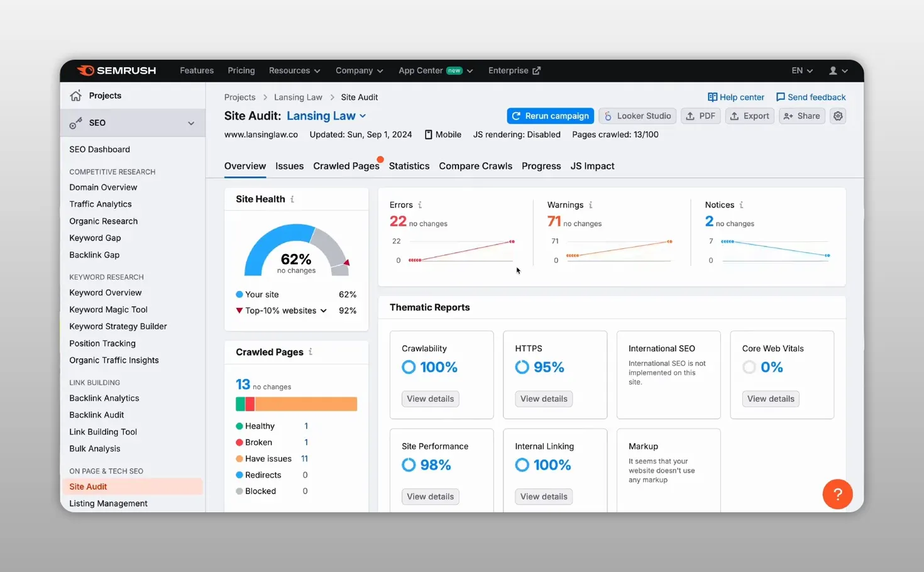
Task: Go to the Compare Crawls tab
Action: pos(475,166)
